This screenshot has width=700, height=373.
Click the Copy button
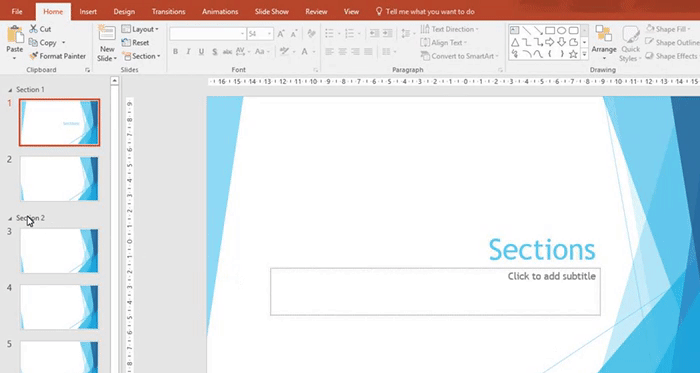coord(43,43)
